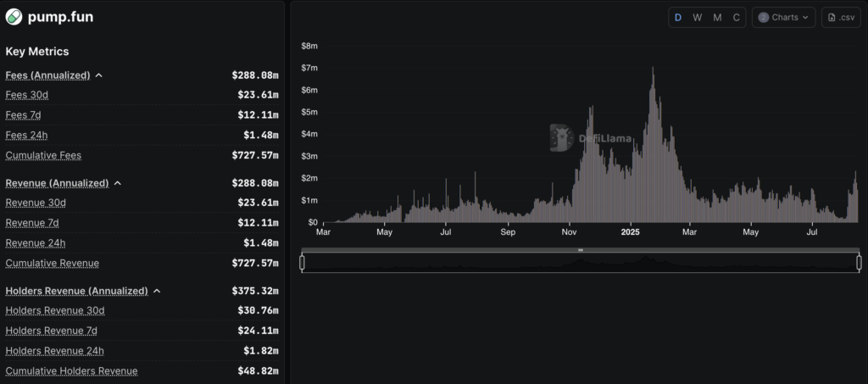Click the numbered badge in the Charts button
This screenshot has height=384, width=868.
[764, 18]
